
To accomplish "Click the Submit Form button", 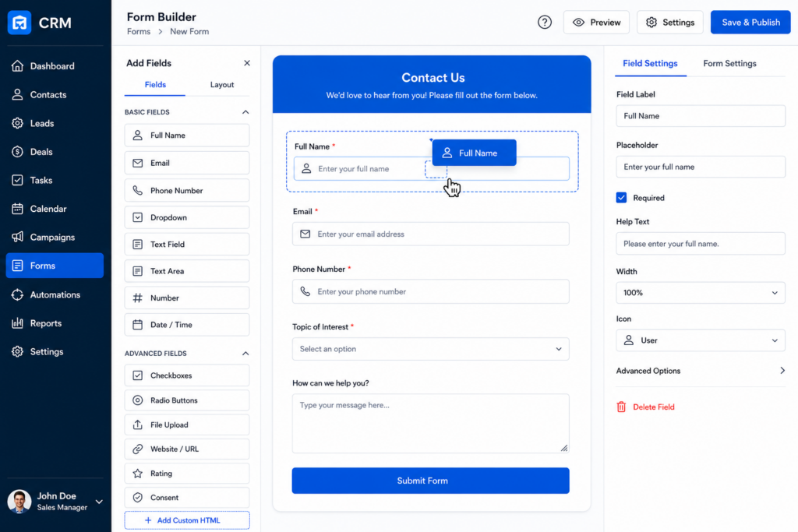I will 430,481.
